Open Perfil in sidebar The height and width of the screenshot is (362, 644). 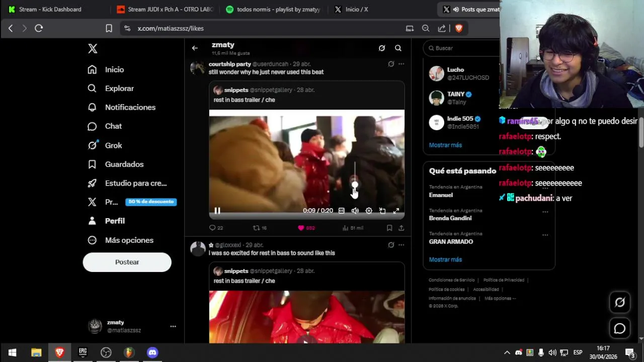coord(106,221)
